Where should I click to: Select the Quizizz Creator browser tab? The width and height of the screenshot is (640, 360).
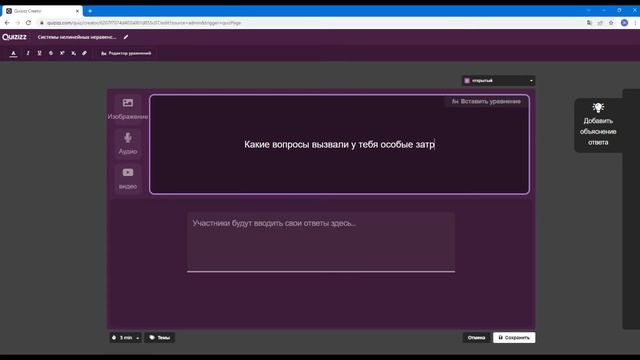(x=41, y=11)
